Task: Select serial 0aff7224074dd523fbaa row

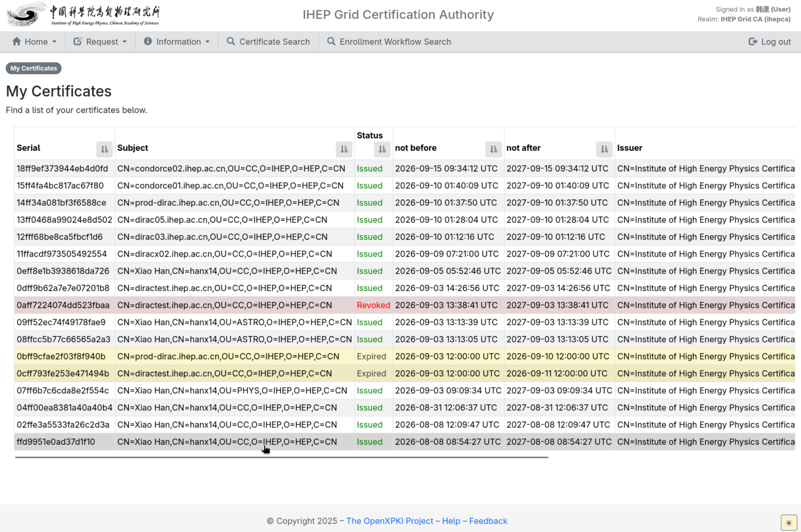Action: pos(404,305)
